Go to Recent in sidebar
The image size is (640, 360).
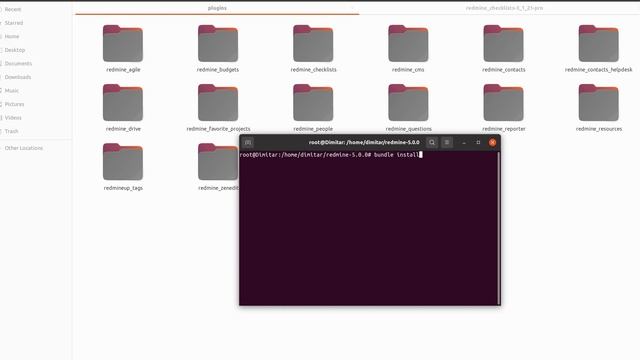pos(13,9)
